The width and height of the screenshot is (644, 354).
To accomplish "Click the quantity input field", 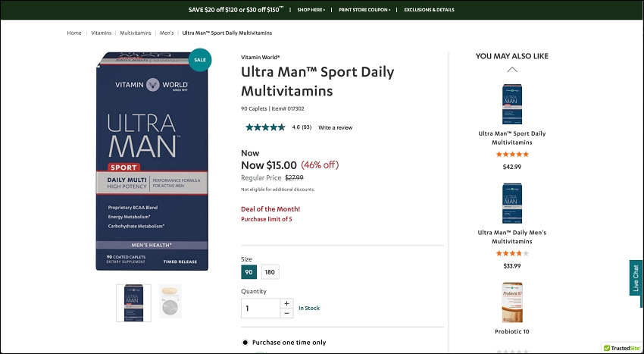I will [261, 309].
